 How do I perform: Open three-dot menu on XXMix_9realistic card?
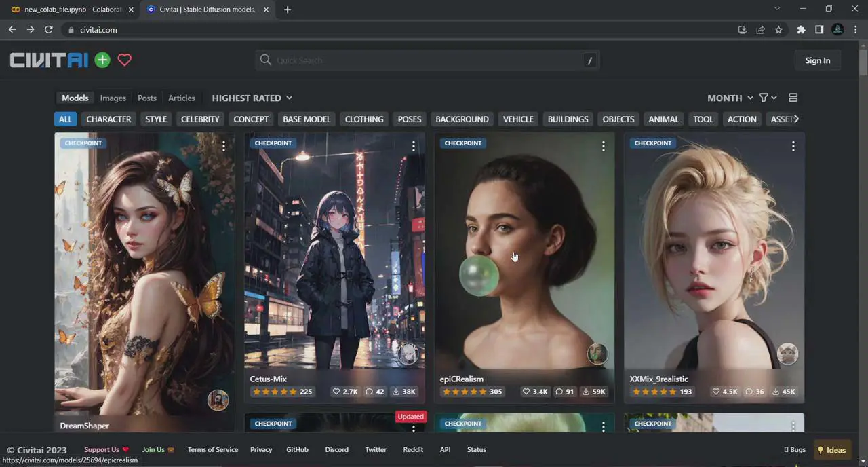[793, 146]
